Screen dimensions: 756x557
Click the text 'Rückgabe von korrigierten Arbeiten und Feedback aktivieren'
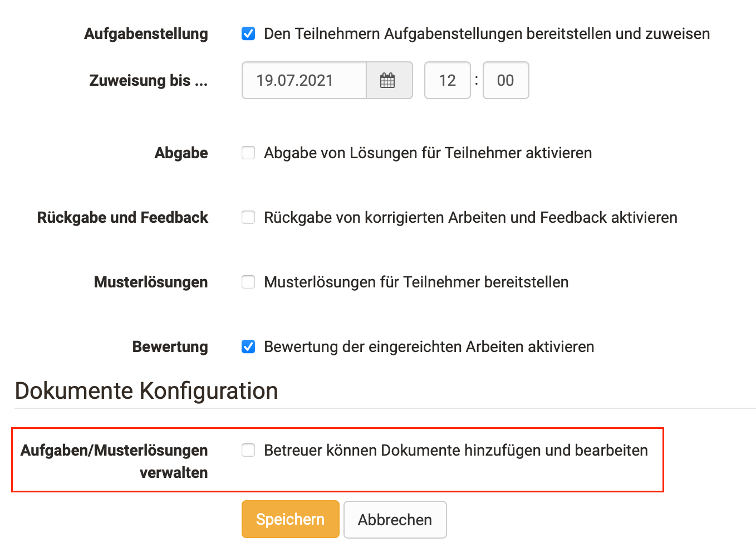click(x=470, y=218)
